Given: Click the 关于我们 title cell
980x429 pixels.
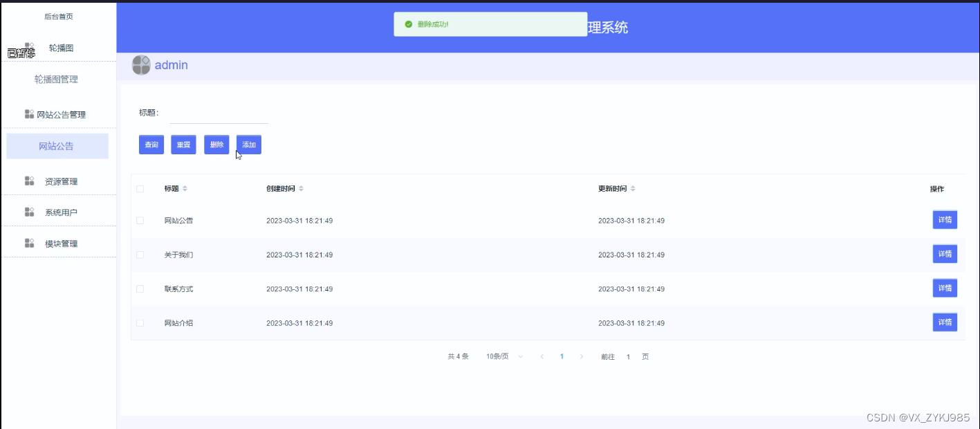Looking at the screenshot, I should click(178, 255).
